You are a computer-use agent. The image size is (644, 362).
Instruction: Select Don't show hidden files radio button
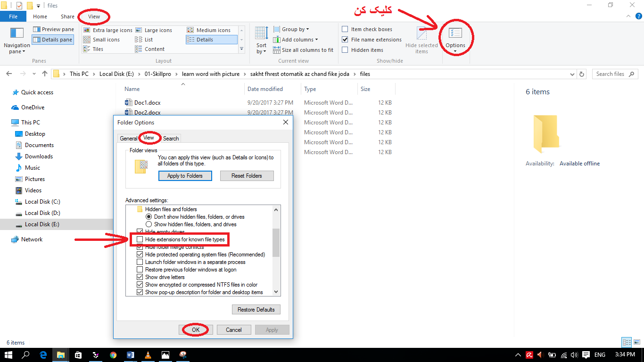point(149,217)
